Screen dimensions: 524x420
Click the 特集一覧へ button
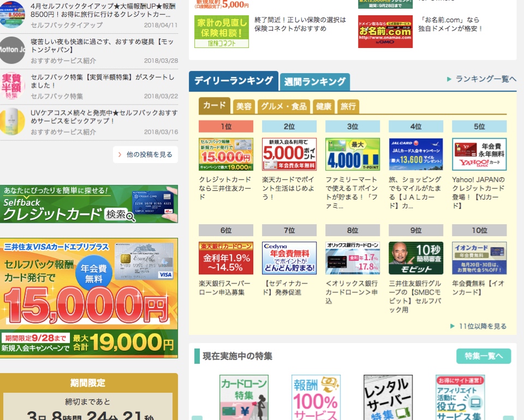(484, 356)
